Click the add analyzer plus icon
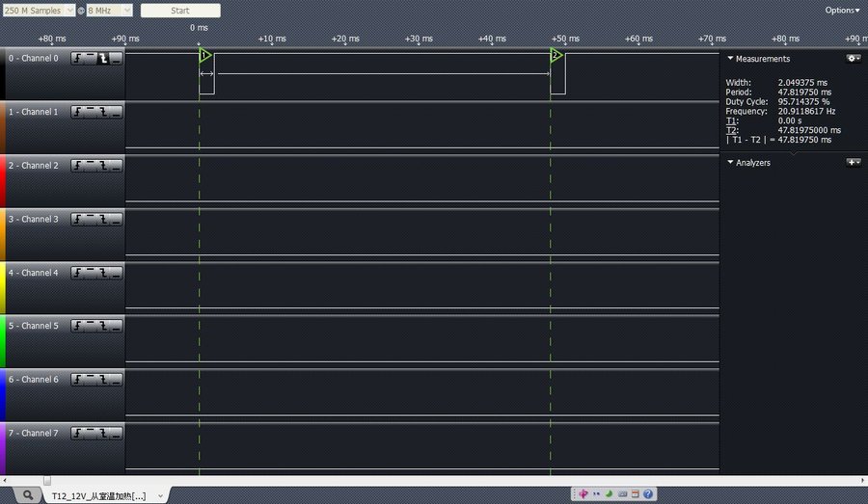This screenshot has height=504, width=868. [x=853, y=162]
